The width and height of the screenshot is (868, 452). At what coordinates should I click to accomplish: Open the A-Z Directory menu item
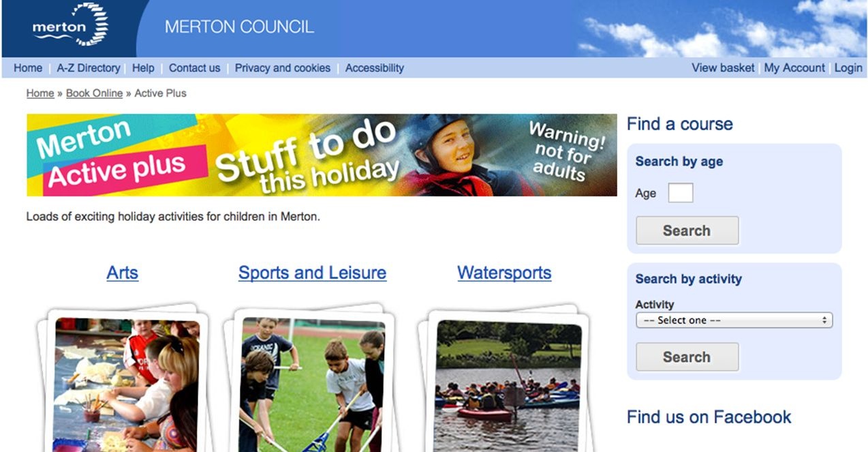tap(89, 68)
